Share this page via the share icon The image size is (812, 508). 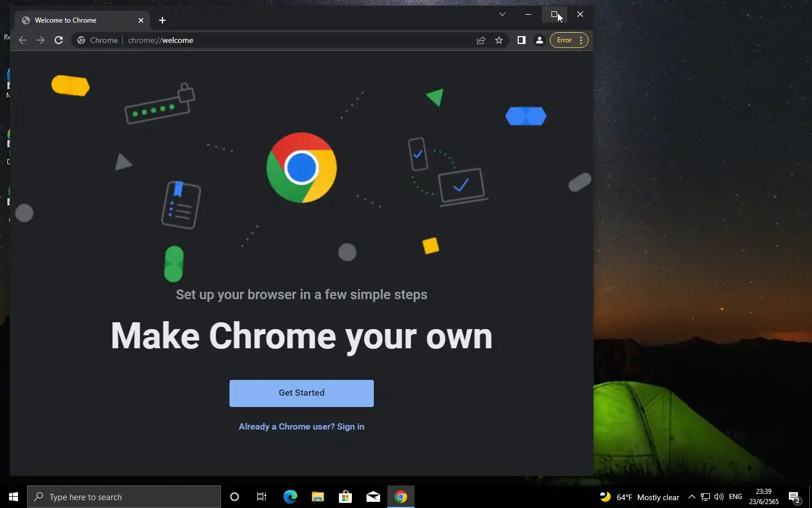coord(481,40)
